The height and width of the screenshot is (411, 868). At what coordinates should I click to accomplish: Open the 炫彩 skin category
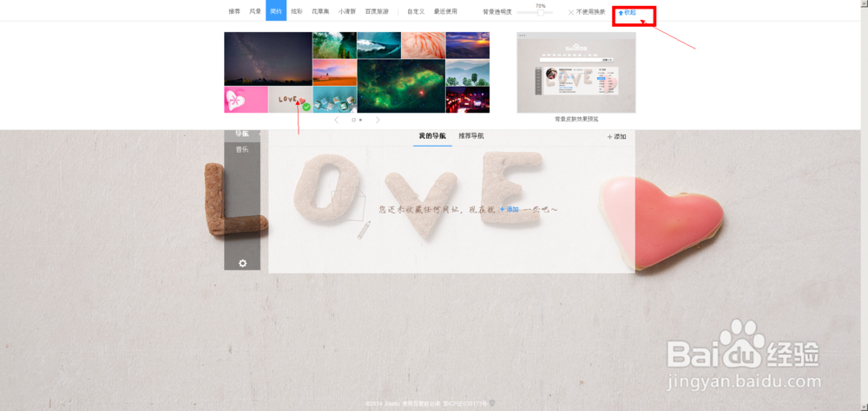point(297,11)
